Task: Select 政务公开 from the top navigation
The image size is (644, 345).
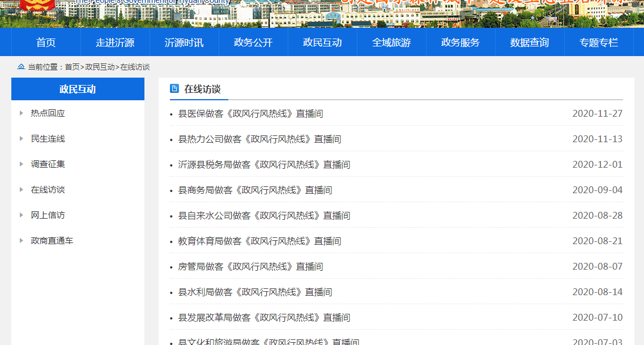Action: click(253, 42)
